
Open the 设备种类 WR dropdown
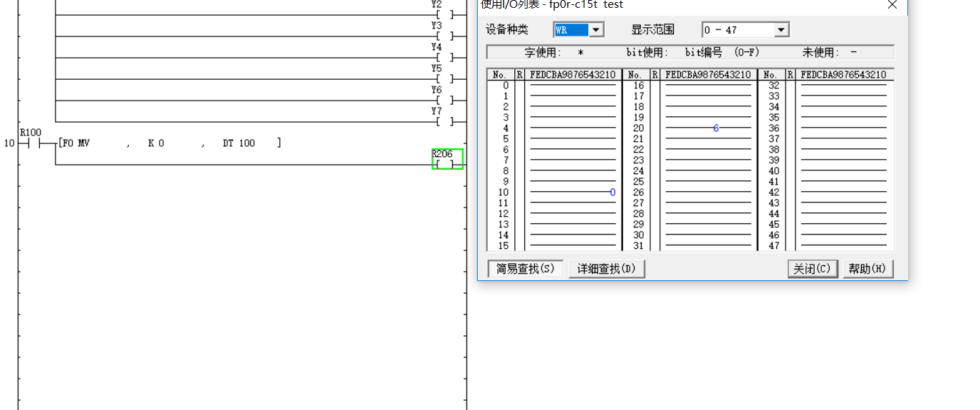596,30
